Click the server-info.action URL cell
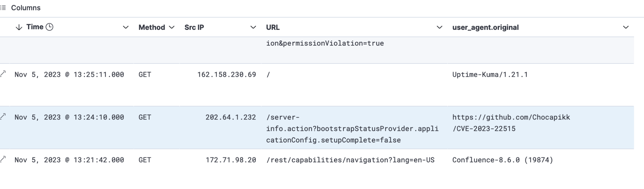 (352, 129)
